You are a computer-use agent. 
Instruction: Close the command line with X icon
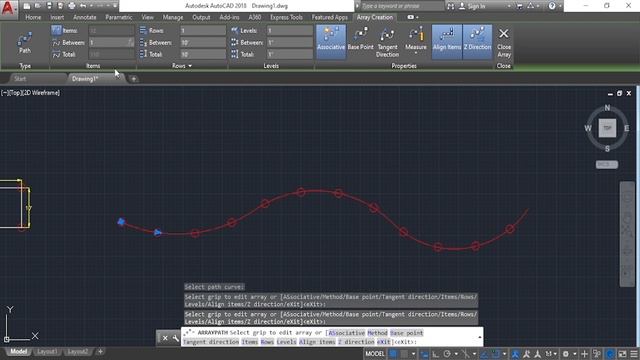[165, 338]
